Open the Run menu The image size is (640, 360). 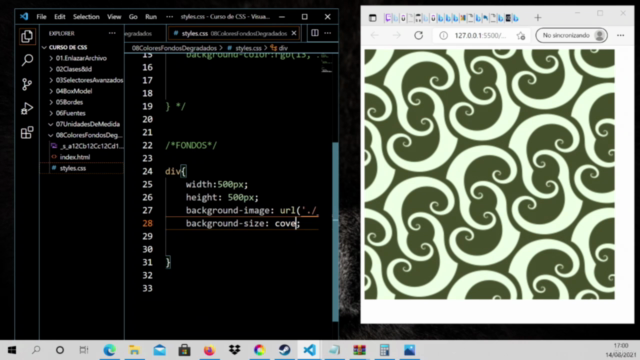tap(151, 17)
